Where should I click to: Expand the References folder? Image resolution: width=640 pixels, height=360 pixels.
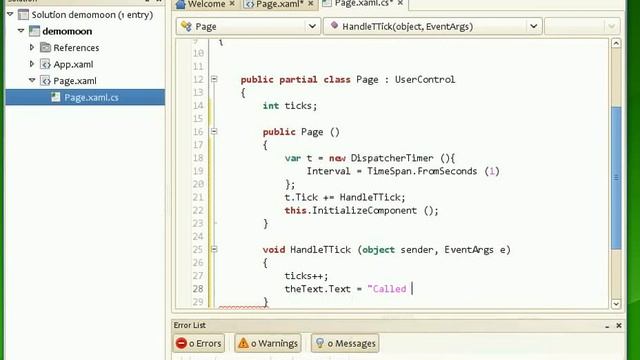(x=32, y=47)
